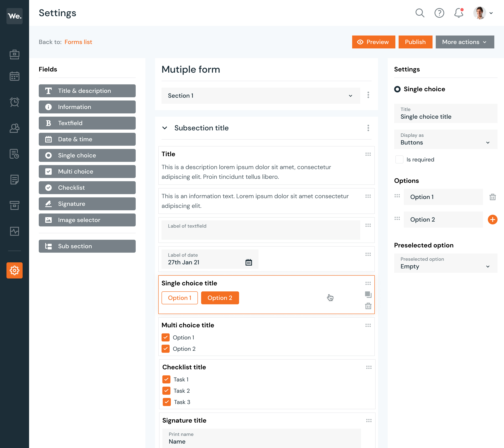The width and height of the screenshot is (504, 448).
Task: Click the Single choice field icon
Action: (x=49, y=155)
